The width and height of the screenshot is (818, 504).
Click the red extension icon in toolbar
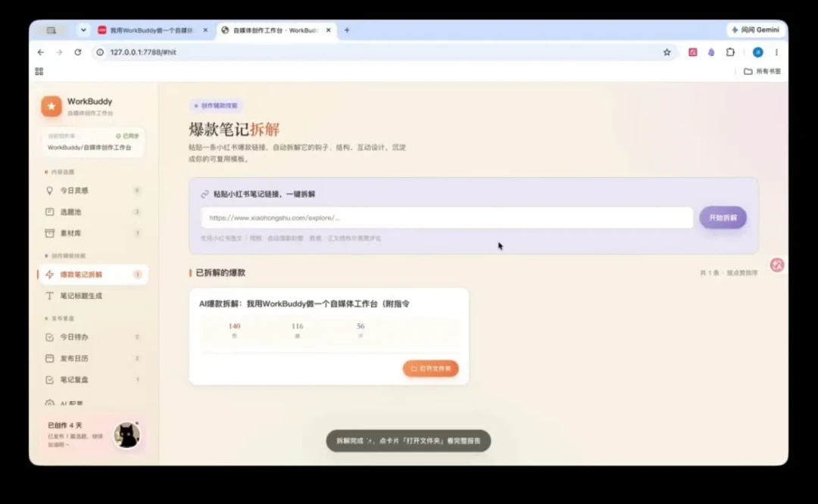(693, 52)
